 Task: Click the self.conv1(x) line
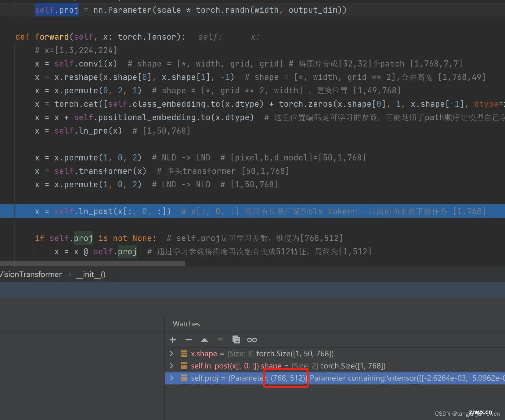click(x=249, y=64)
